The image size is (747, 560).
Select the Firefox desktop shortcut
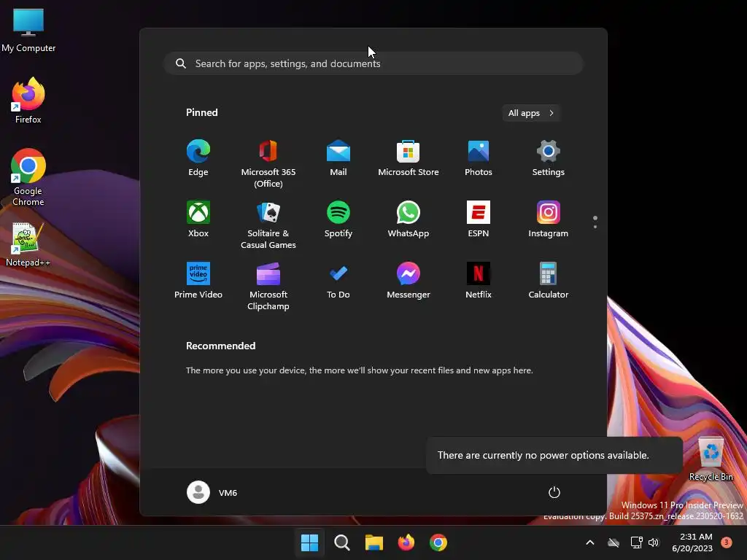[28, 101]
